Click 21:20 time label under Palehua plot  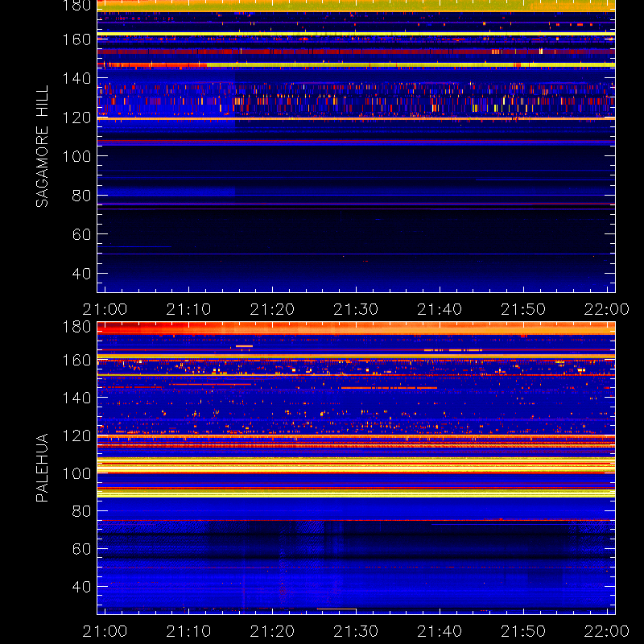coord(272,631)
